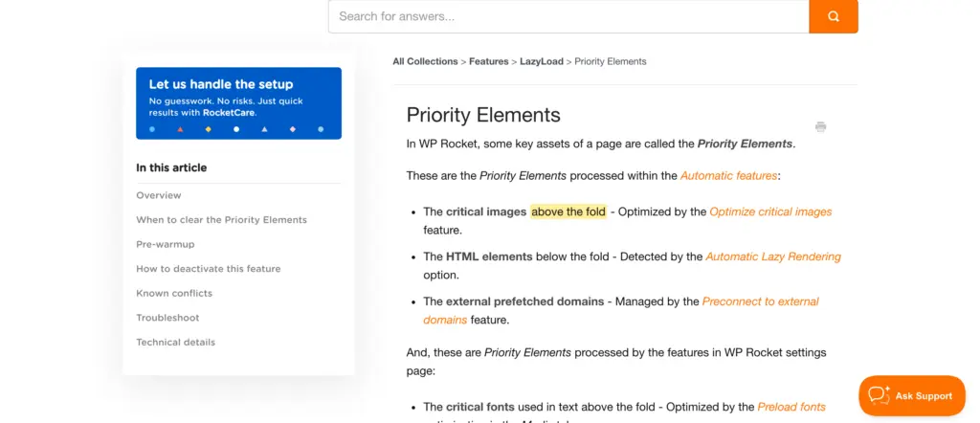This screenshot has height=423, width=980.
Task: Go to All Collections breadcrumb
Action: pyautogui.click(x=425, y=61)
